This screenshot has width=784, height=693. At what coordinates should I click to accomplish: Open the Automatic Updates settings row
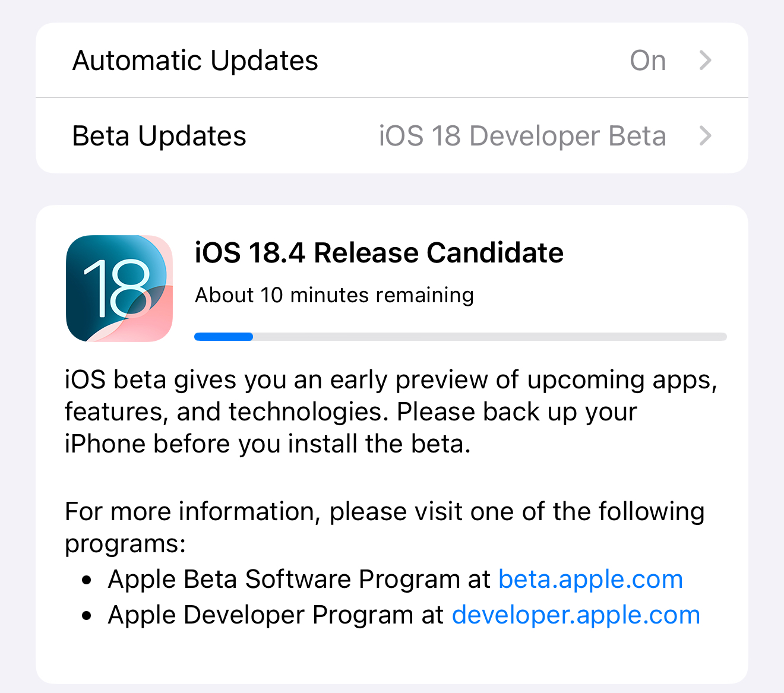coord(195,61)
